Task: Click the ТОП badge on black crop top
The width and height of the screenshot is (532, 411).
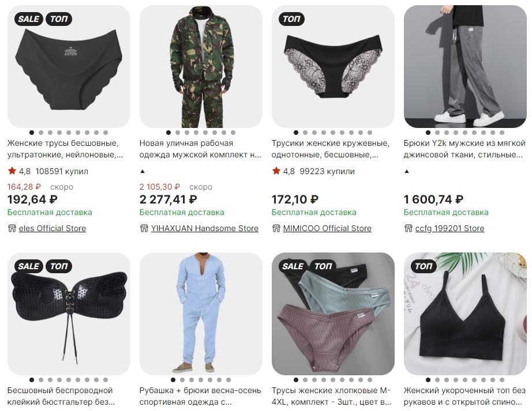Action: pos(424,266)
